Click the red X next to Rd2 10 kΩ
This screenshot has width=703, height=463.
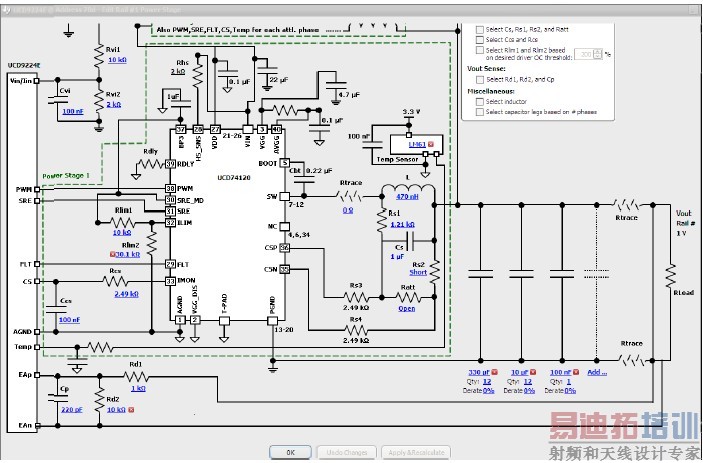click(131, 410)
